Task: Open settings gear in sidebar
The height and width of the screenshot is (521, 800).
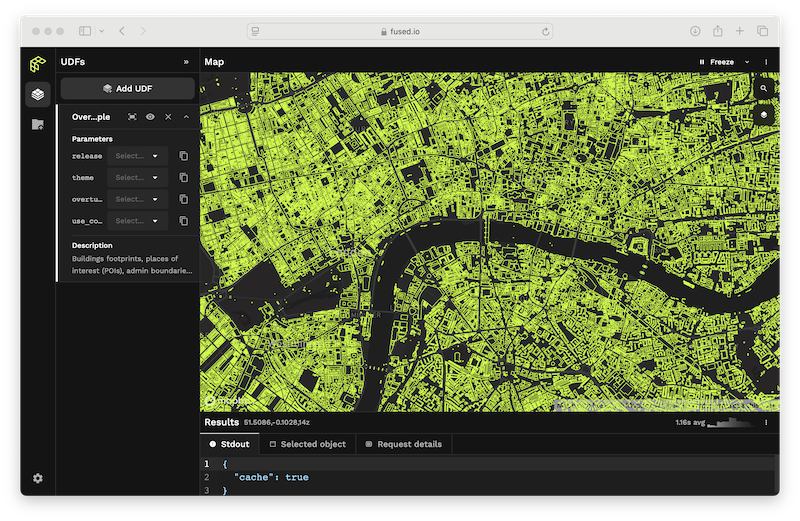Action: point(38,478)
